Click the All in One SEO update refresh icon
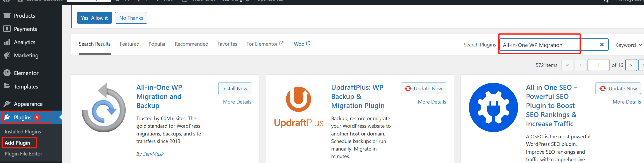 click(603, 89)
